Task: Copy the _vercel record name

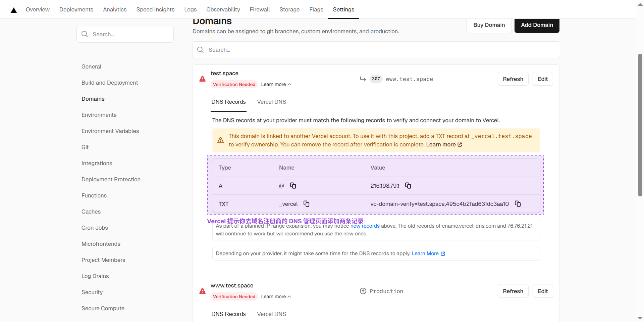Action: point(306,204)
